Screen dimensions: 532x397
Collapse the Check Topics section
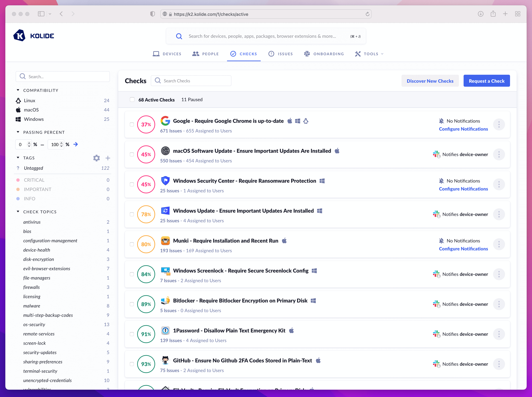pos(18,211)
